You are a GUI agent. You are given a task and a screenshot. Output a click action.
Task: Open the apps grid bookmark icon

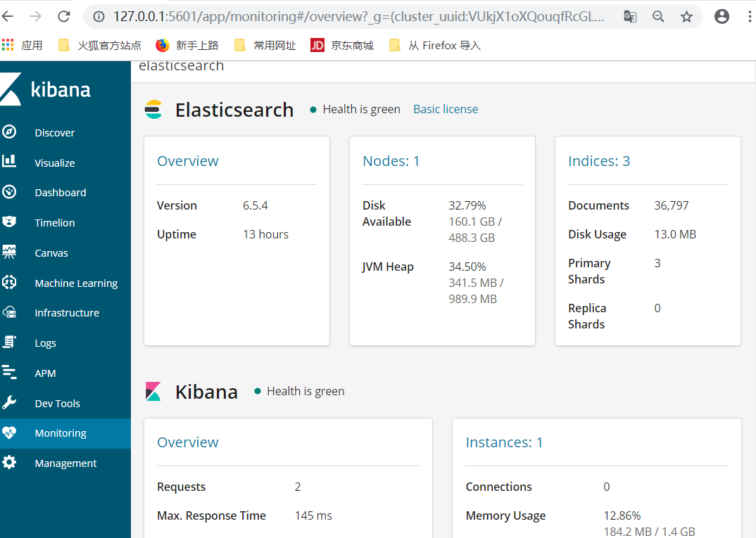pos(8,45)
